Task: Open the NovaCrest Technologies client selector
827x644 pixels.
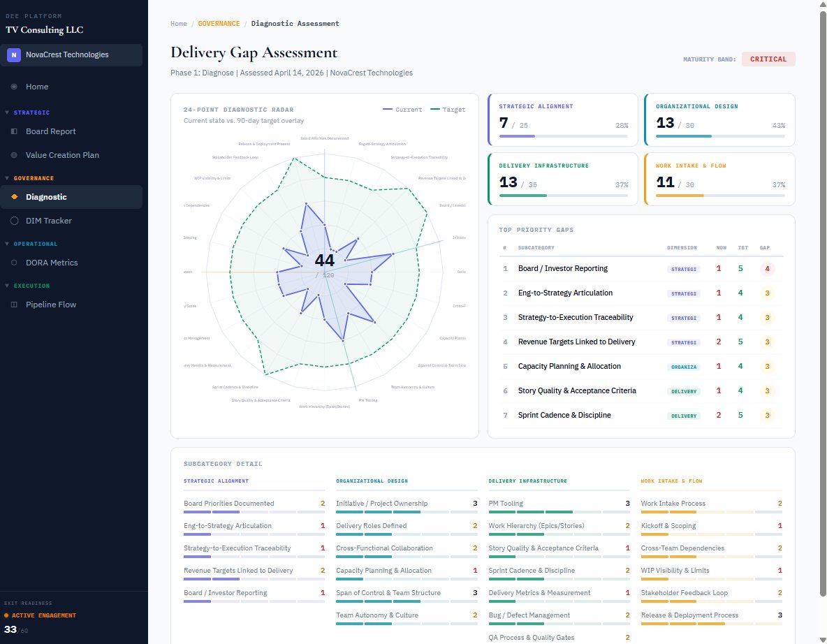Action: point(71,55)
